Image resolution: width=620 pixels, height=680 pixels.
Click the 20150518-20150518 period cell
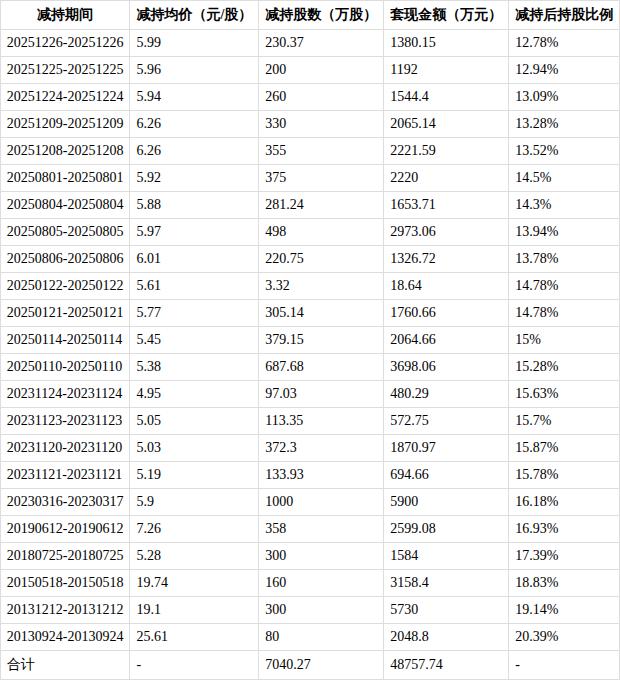click(65, 582)
